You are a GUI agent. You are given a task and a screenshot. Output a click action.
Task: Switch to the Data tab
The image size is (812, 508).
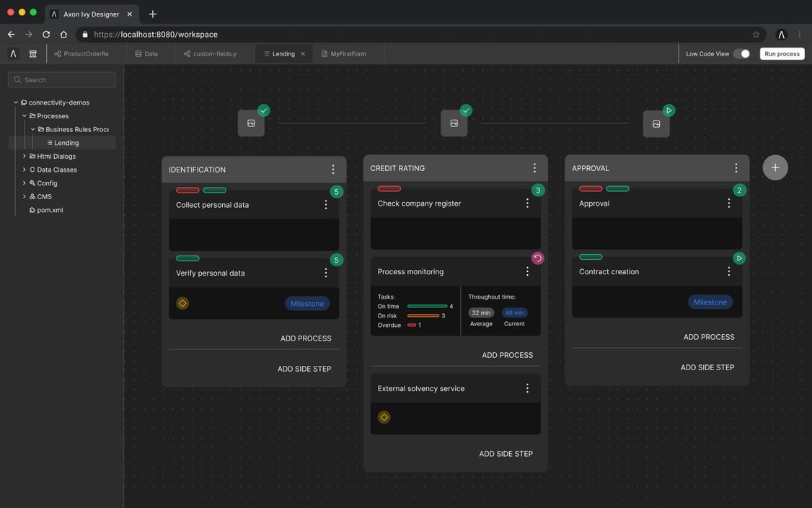point(151,54)
